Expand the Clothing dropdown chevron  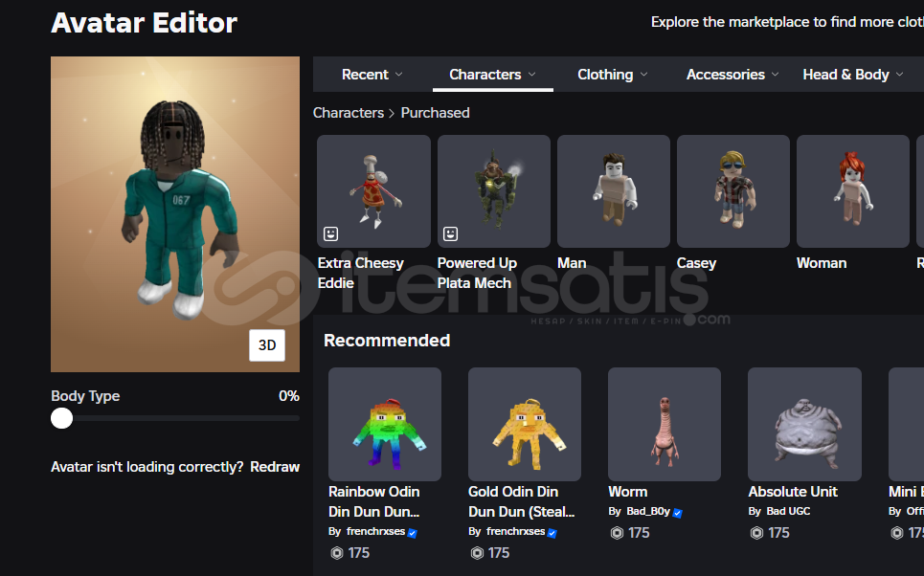tap(644, 75)
